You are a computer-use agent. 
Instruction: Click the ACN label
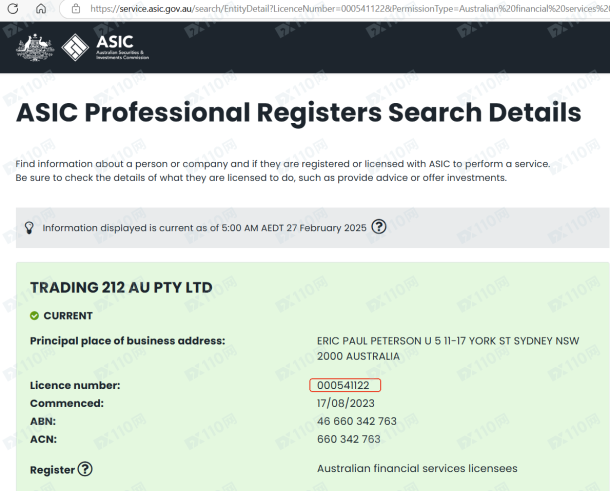pyautogui.click(x=43, y=439)
